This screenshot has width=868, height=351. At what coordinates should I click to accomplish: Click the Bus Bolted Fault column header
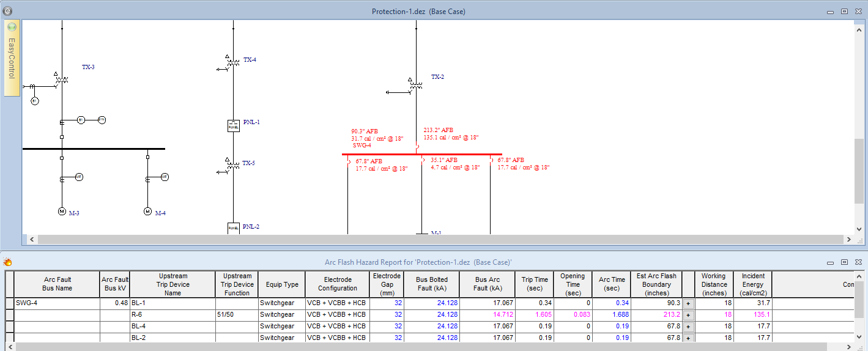tap(432, 284)
